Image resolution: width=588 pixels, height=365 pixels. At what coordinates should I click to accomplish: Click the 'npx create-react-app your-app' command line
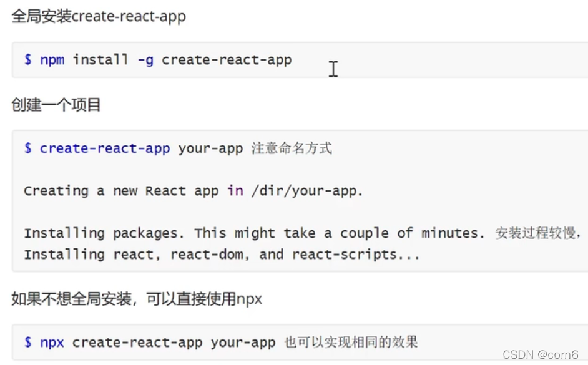(150, 342)
